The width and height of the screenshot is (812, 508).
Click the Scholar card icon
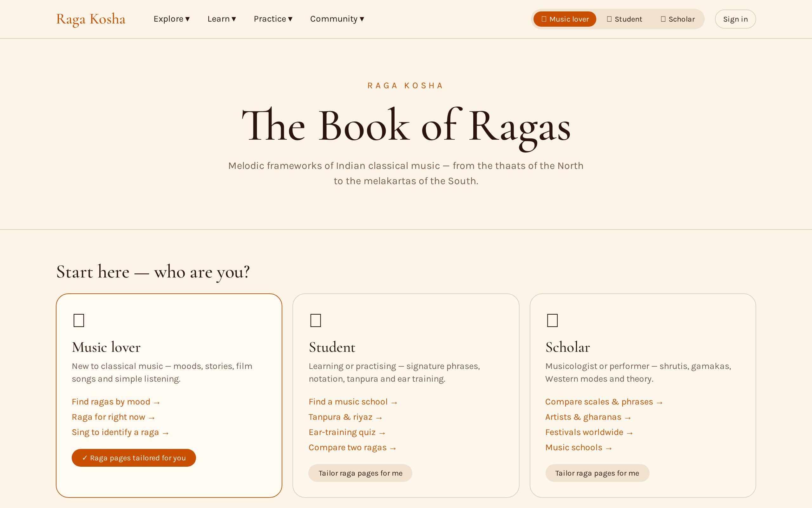tap(552, 320)
